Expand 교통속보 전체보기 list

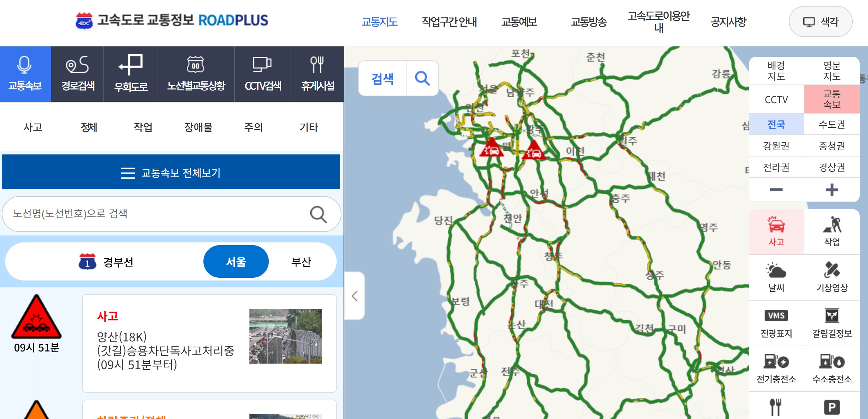[171, 172]
